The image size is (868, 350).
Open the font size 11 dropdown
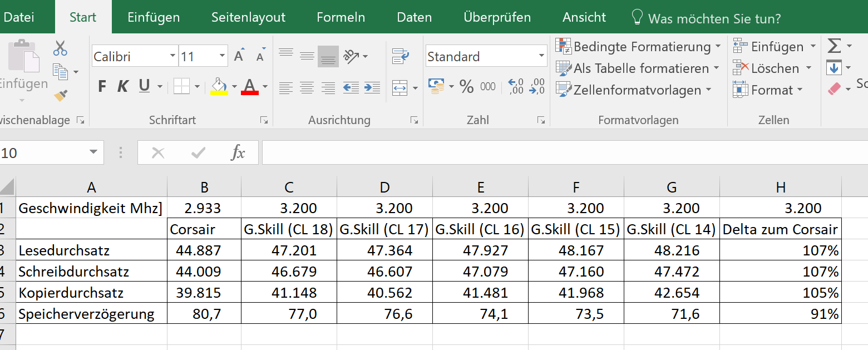coord(223,56)
